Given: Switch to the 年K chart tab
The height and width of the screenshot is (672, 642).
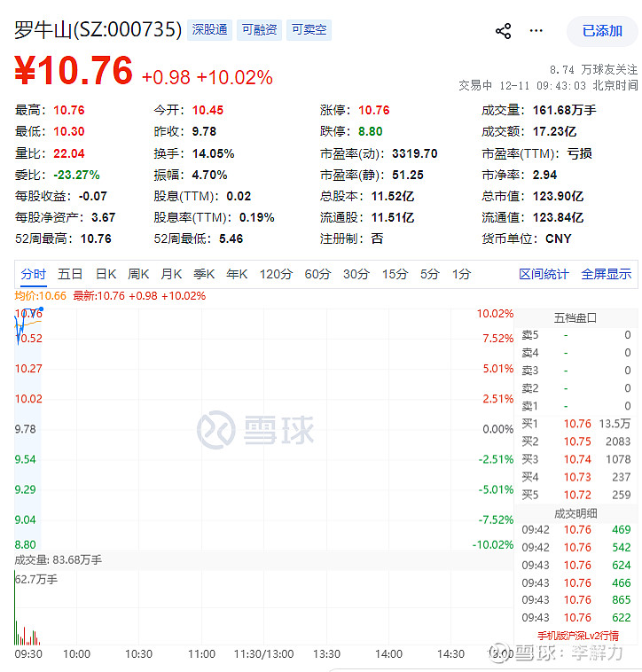Looking at the screenshot, I should (x=237, y=274).
